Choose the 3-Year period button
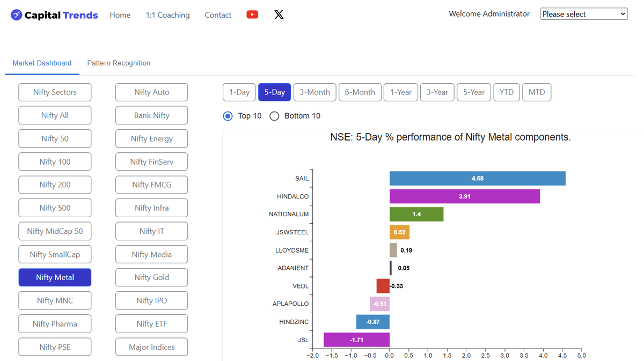 (x=437, y=92)
